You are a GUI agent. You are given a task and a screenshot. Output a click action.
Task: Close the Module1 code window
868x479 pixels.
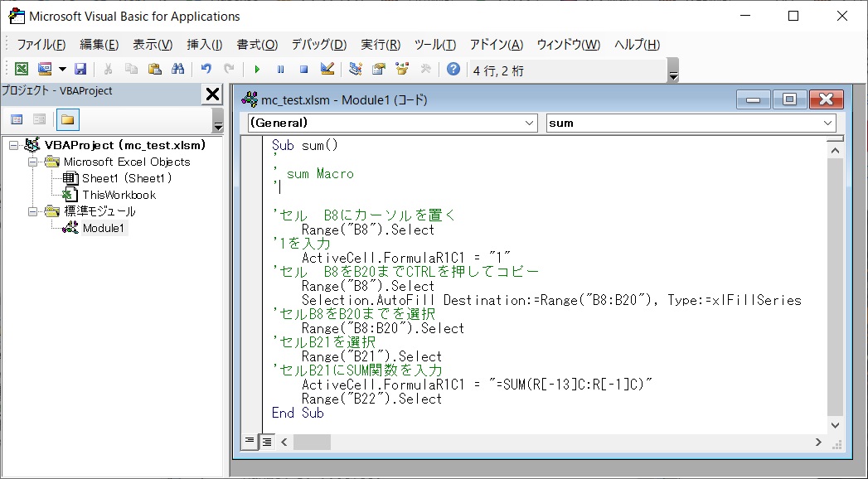pyautogui.click(x=826, y=99)
